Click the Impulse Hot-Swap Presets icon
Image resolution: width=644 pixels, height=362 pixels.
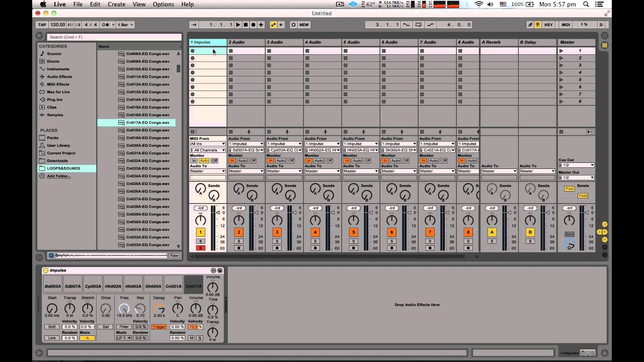[x=213, y=270]
